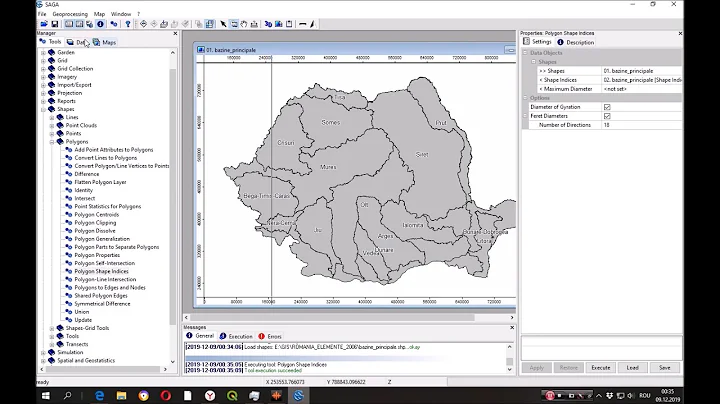Toggle the Show Object Properties panel icon
Viewport: 720px width, 404px height.
coord(79,24)
